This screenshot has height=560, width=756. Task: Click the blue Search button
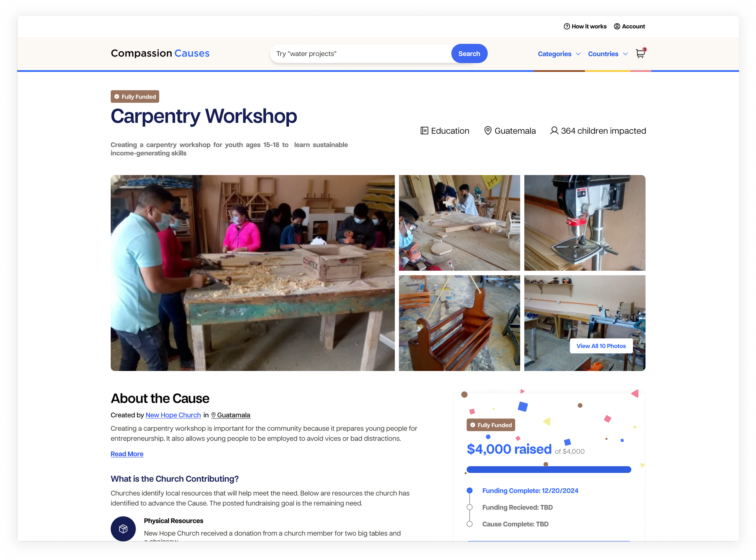(x=469, y=54)
